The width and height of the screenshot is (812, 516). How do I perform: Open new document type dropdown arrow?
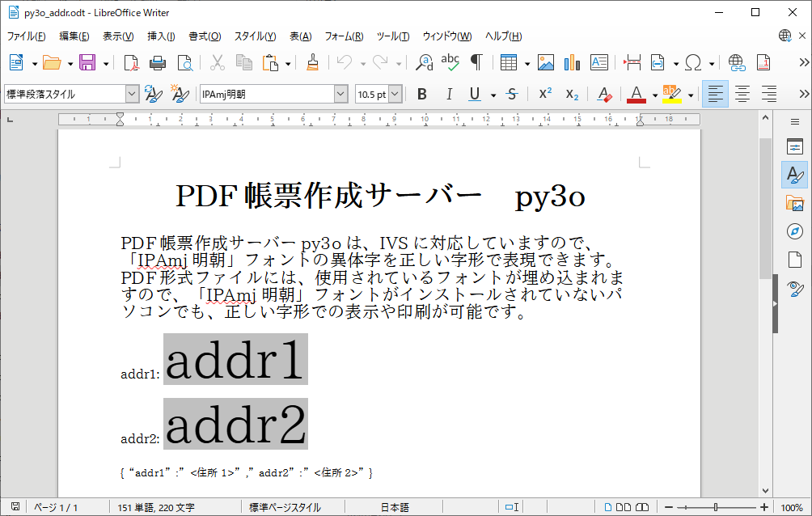(35, 64)
